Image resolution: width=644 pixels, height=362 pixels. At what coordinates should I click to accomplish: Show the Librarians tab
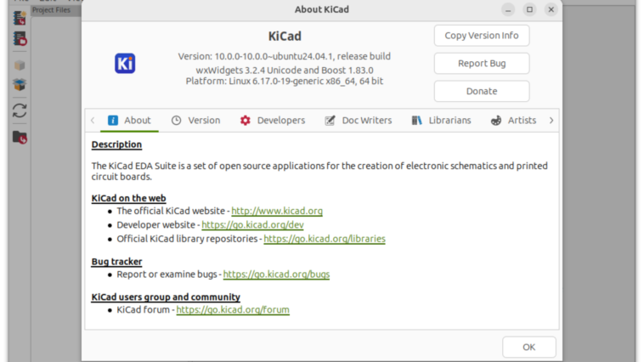[441, 121]
